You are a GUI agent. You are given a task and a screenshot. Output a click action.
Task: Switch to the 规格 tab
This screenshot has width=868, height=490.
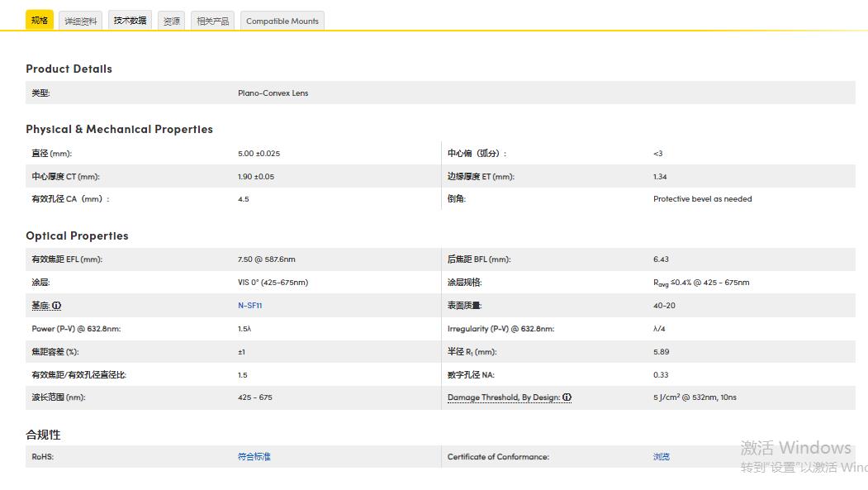[39, 21]
